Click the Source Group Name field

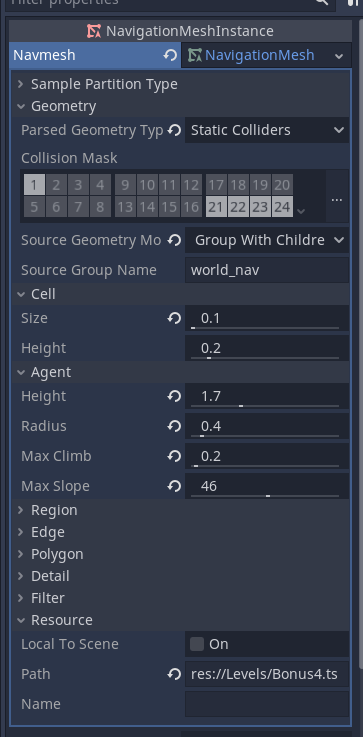(x=267, y=270)
